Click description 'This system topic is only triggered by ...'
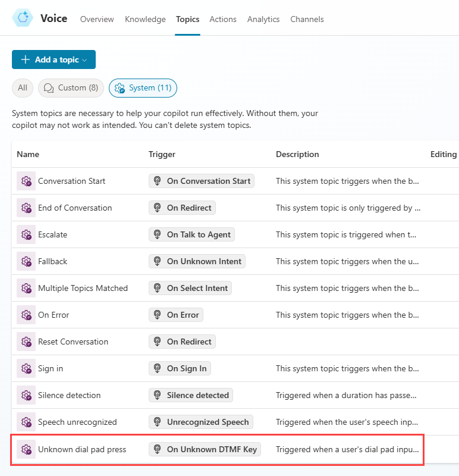 pyautogui.click(x=348, y=208)
